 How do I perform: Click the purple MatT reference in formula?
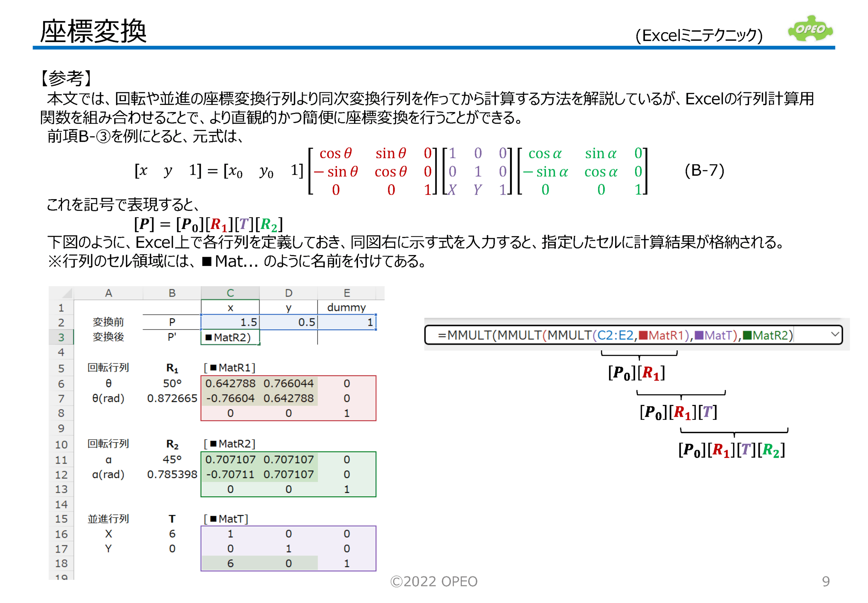tap(717, 335)
